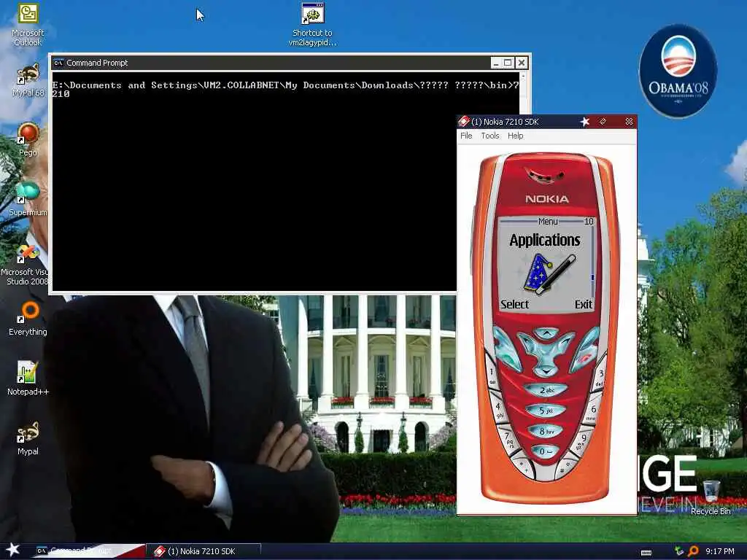This screenshot has width=747, height=560.
Task: Click the star button in Nokia SDK title bar
Action: click(x=585, y=122)
